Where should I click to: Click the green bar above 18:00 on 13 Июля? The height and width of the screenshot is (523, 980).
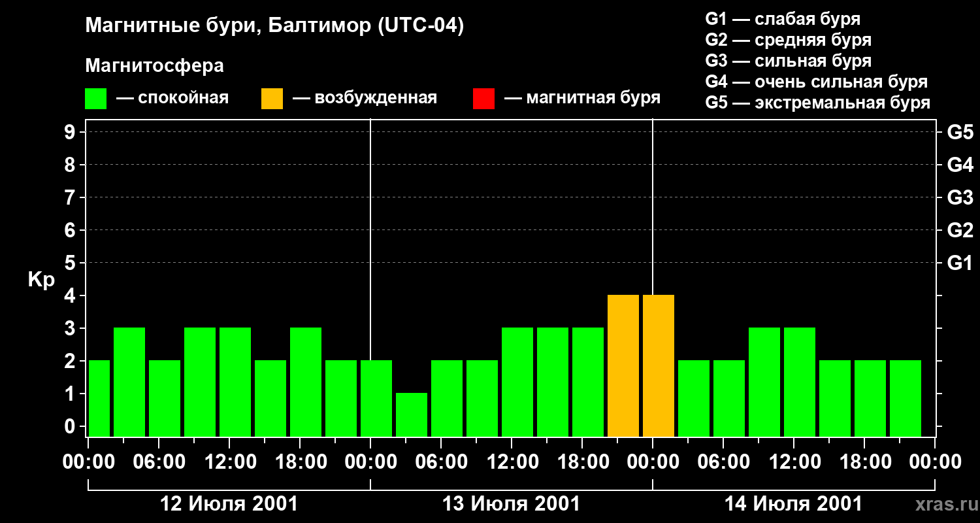(588, 382)
